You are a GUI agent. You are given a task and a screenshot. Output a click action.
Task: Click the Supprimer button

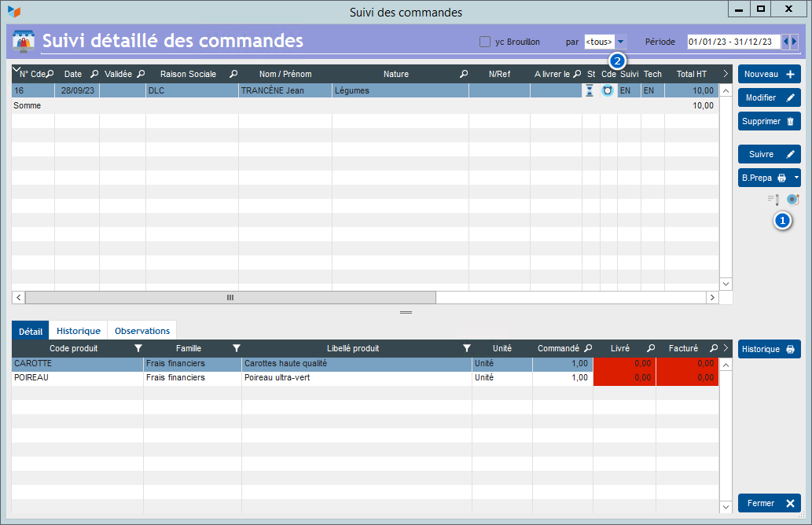[x=769, y=122]
